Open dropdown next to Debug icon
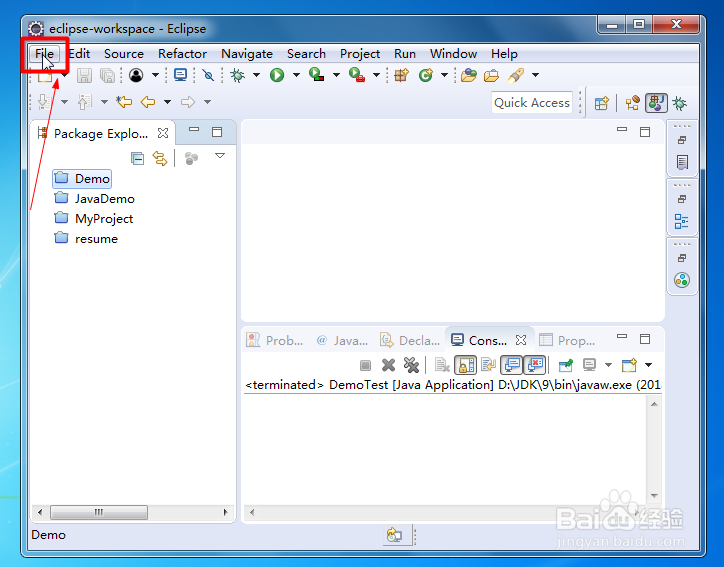The width and height of the screenshot is (724, 567). [x=256, y=75]
